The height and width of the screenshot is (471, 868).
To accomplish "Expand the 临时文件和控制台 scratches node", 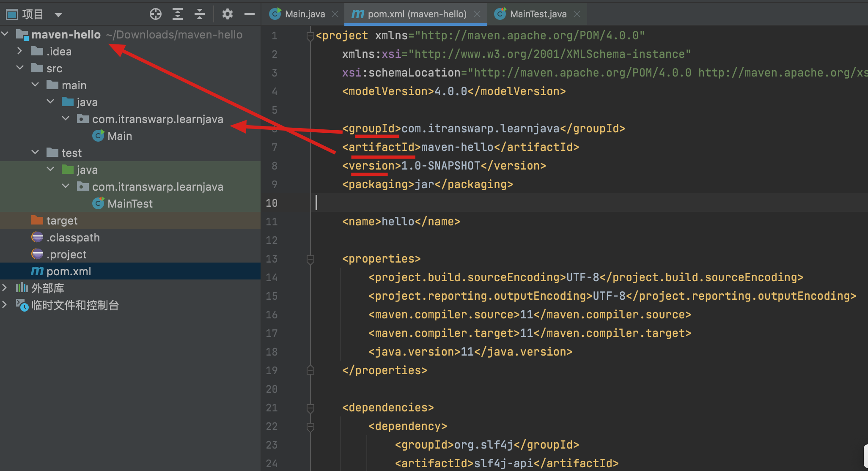I will point(5,305).
